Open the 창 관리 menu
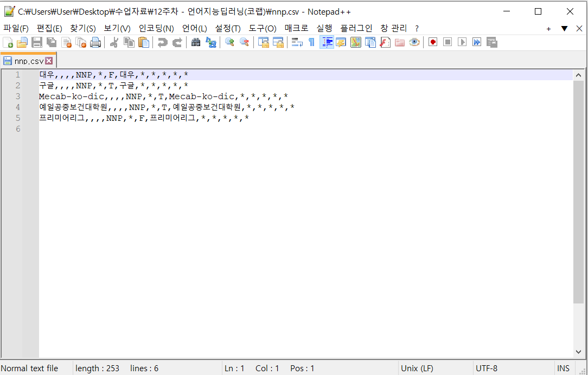The width and height of the screenshot is (588, 375). point(393,29)
